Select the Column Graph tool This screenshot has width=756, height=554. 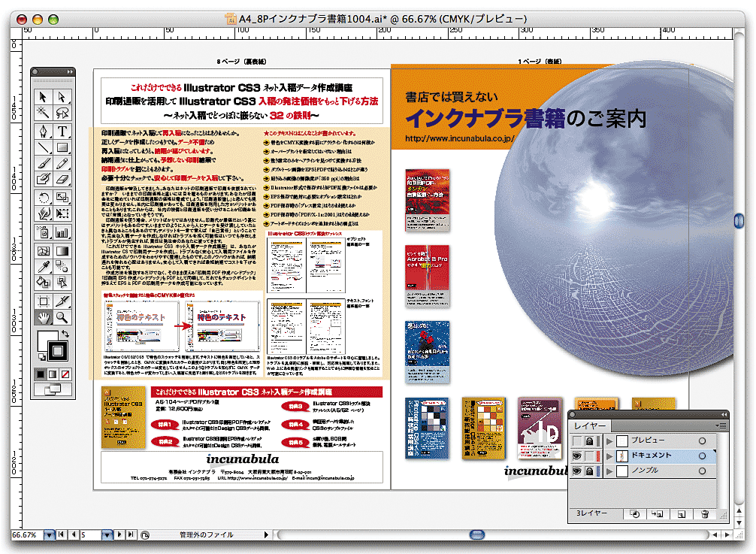[x=62, y=232]
